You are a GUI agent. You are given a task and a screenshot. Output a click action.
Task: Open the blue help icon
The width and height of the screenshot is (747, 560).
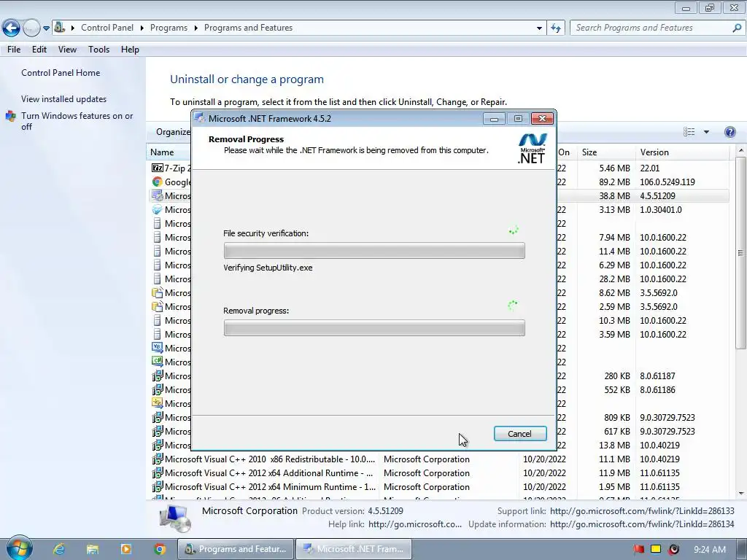pos(729,132)
